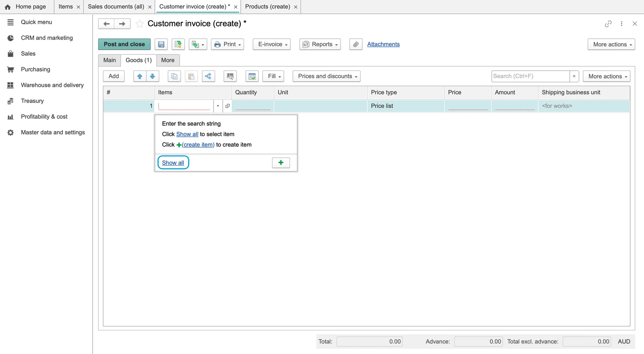644x354 pixels.
Task: Click the Paste rows icon
Action: click(x=191, y=76)
